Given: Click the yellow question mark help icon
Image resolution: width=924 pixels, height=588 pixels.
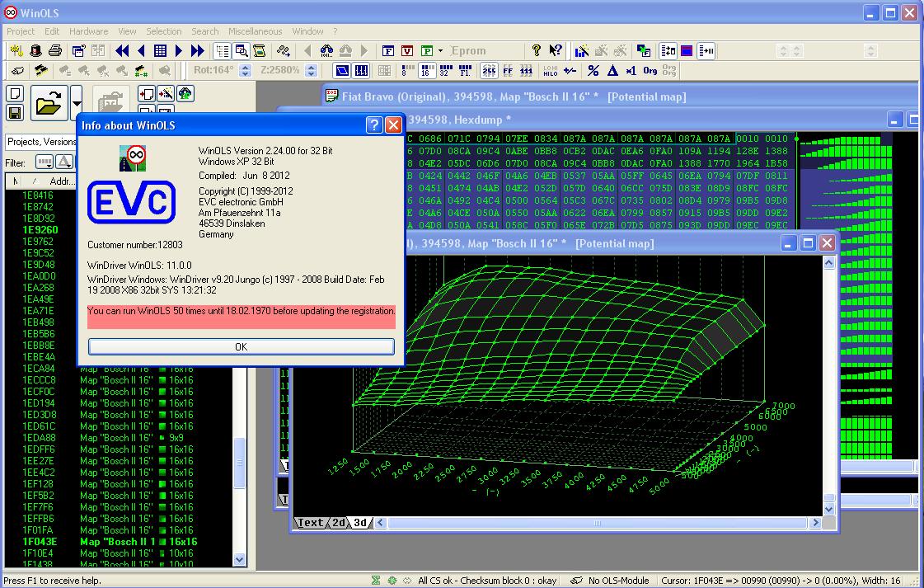Looking at the screenshot, I should tap(537, 51).
